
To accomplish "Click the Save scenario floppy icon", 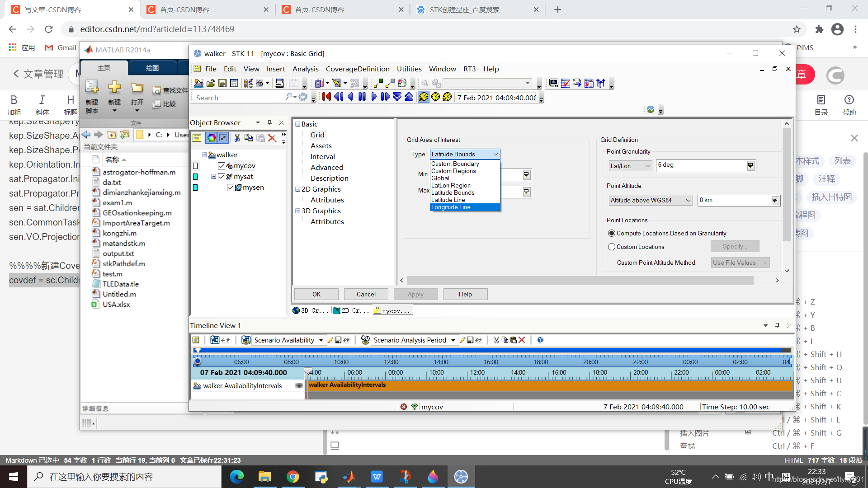I will click(x=222, y=83).
